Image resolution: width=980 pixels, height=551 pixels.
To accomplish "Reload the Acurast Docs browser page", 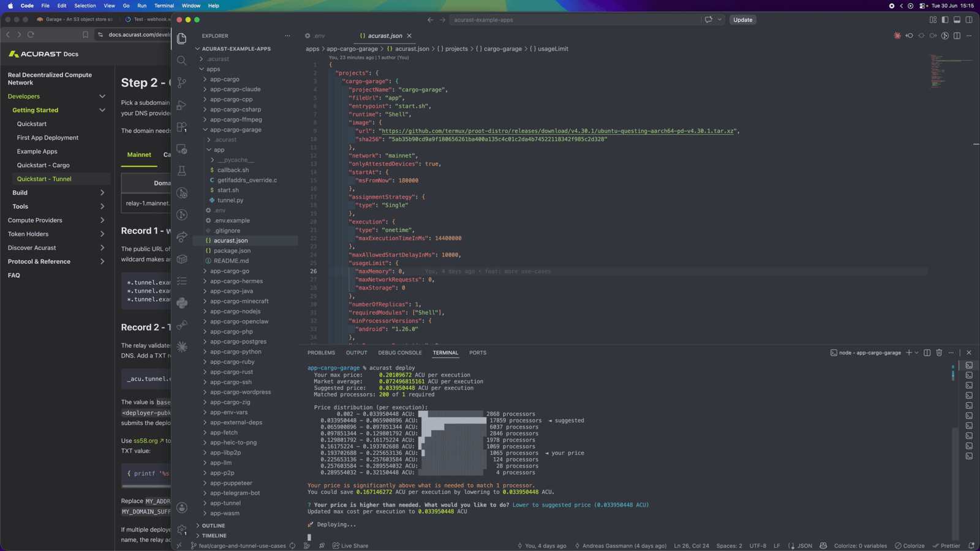I will (31, 34).
